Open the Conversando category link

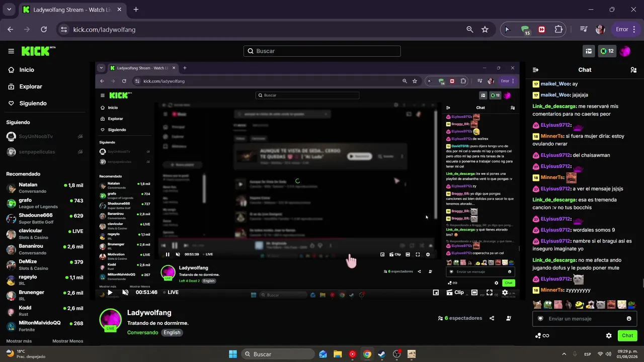point(143,332)
